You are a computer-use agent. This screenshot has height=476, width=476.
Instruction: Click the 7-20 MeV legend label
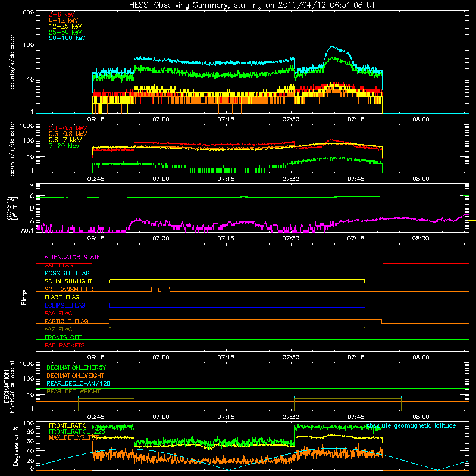64,146
